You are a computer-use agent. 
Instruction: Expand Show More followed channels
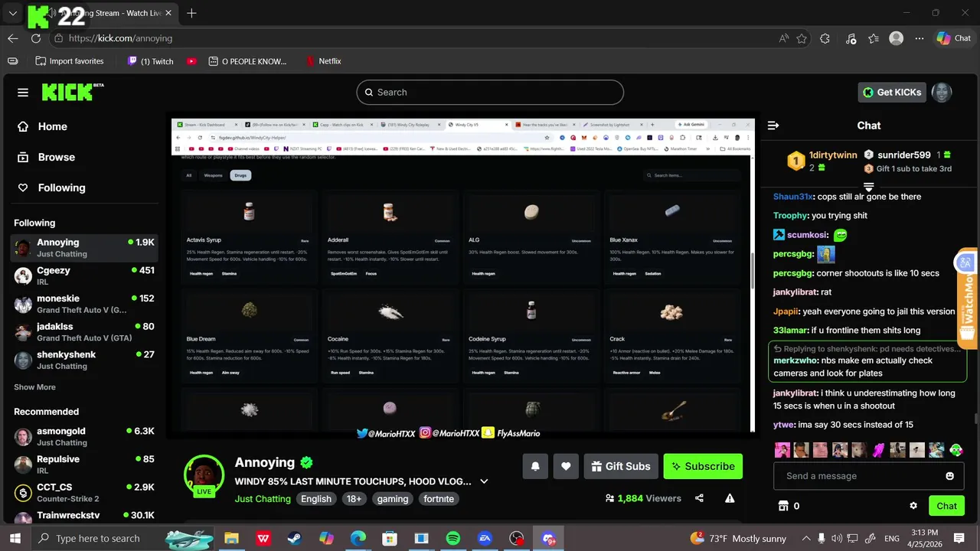(34, 387)
